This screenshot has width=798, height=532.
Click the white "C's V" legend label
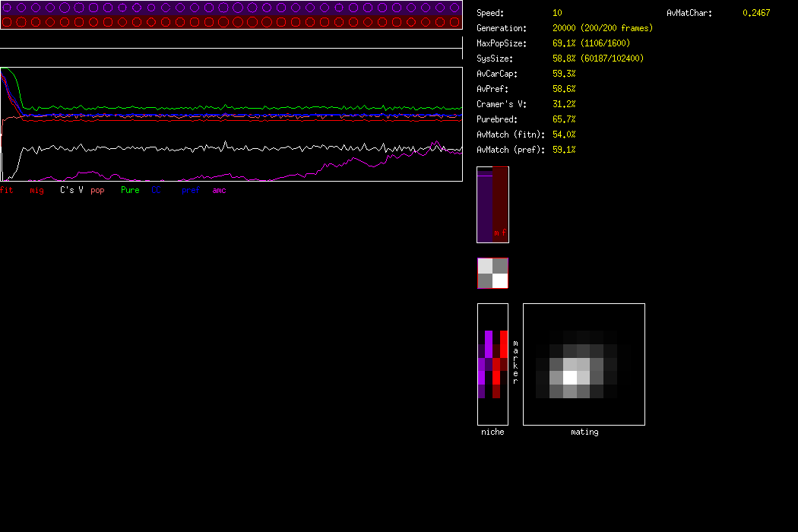[x=71, y=190]
